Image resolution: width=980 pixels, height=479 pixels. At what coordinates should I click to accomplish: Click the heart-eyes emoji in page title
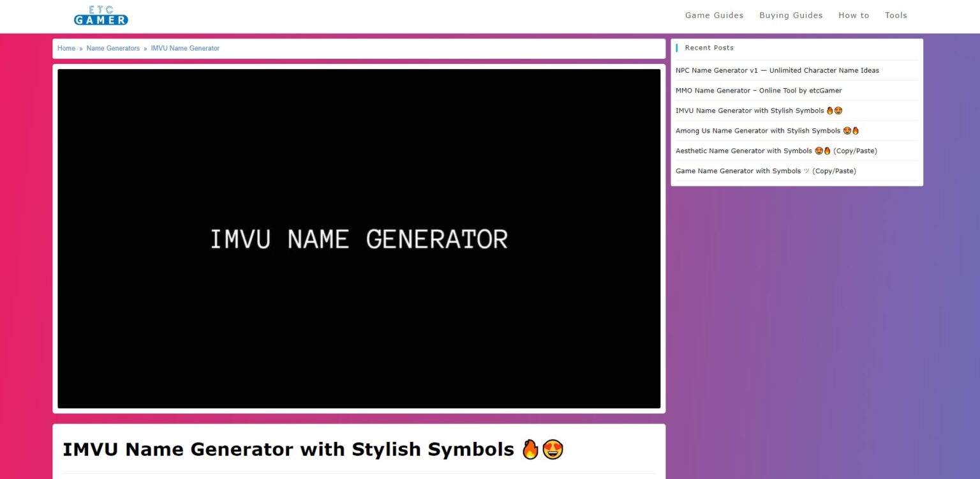click(x=553, y=450)
